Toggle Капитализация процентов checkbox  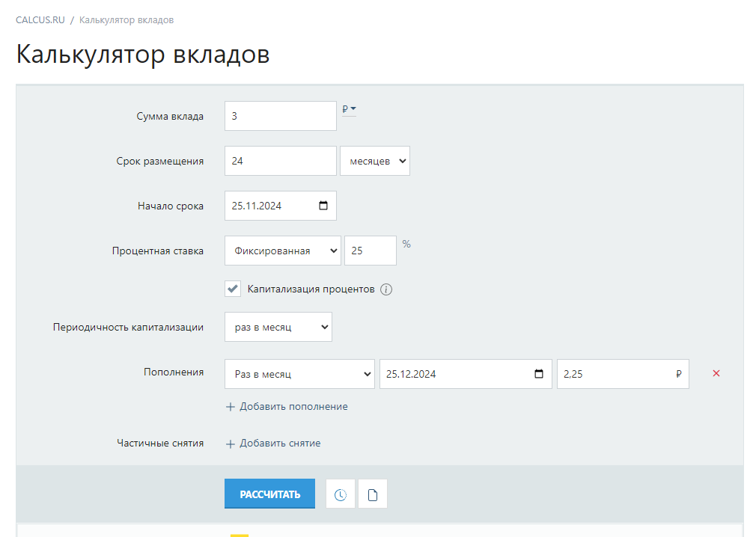(x=233, y=289)
